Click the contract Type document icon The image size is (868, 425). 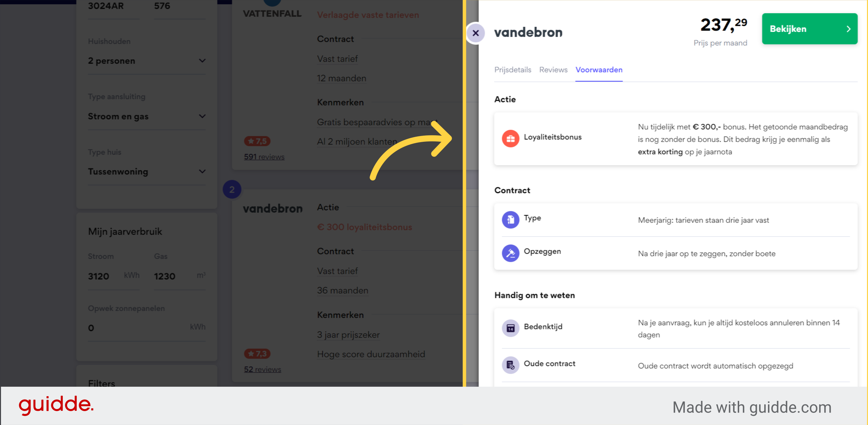510,219
